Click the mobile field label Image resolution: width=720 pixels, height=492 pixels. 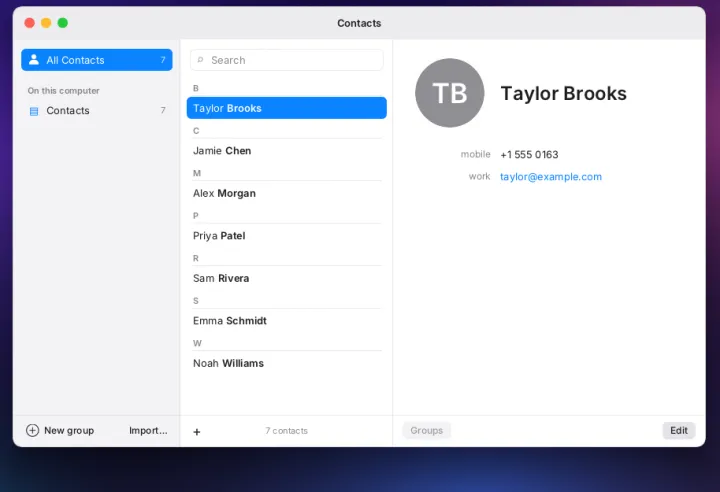(x=475, y=154)
